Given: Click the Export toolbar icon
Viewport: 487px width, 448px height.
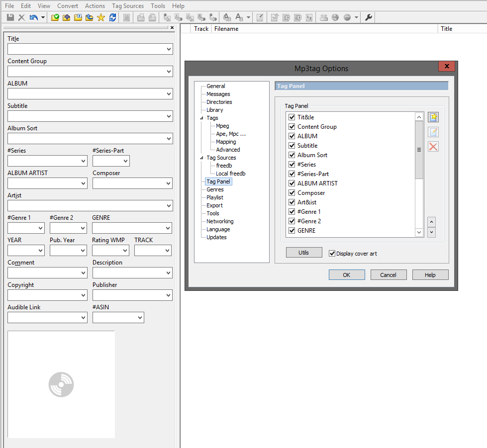Looking at the screenshot, I should pyautogui.click(x=275, y=17).
